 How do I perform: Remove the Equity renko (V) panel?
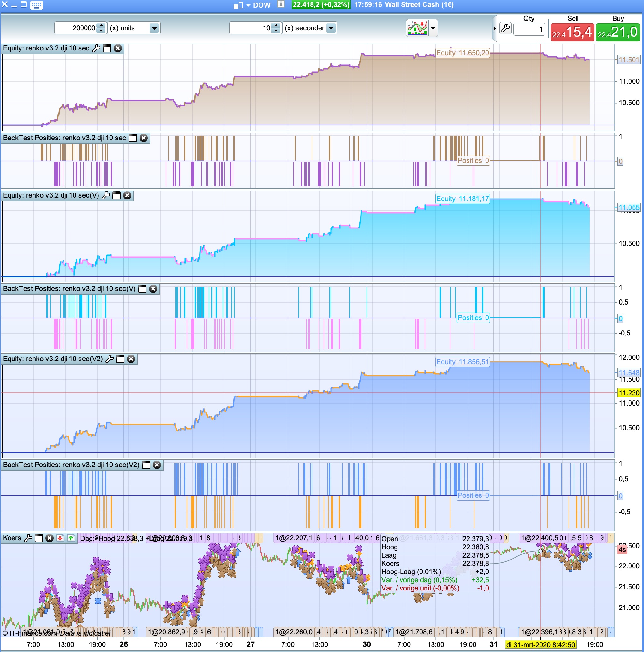(127, 195)
